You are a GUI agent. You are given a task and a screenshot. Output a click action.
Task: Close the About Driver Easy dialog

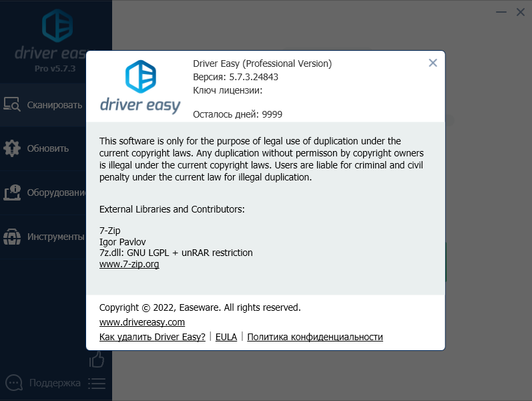[433, 63]
